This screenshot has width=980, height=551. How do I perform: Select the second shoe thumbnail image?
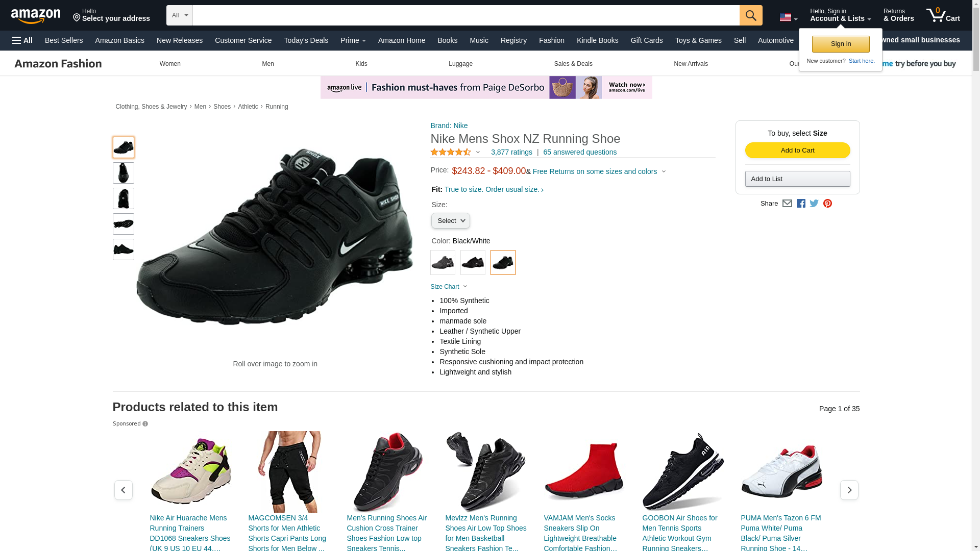pyautogui.click(x=123, y=173)
